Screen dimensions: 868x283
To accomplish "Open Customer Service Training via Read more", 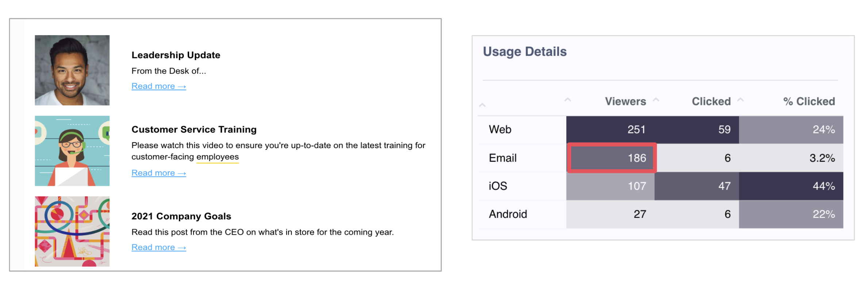I will coord(158,173).
